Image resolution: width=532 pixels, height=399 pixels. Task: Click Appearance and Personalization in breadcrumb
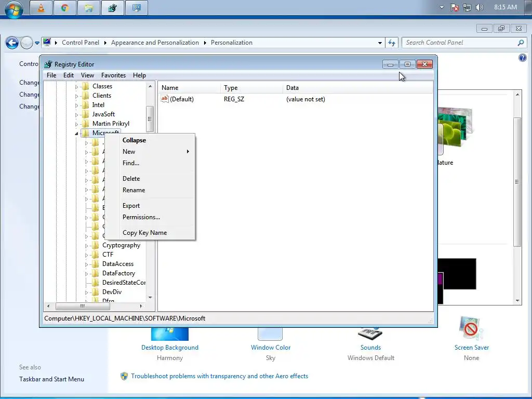(x=155, y=43)
